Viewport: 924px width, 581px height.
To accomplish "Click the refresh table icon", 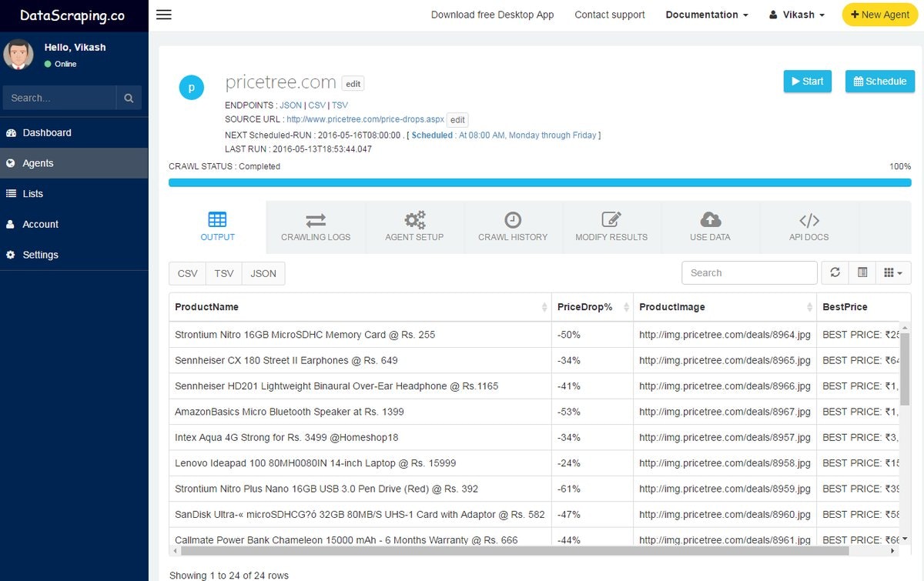I will click(835, 272).
